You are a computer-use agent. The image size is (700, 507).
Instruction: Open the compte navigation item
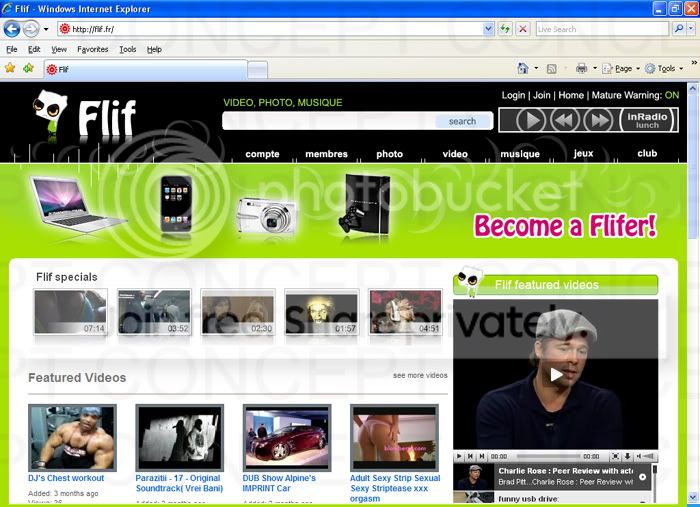pos(262,154)
